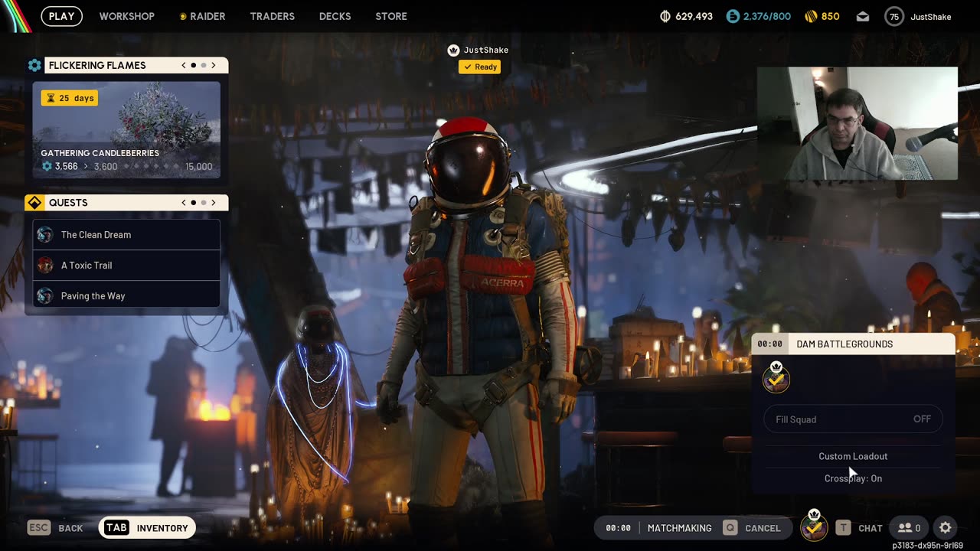This screenshot has width=980, height=551.
Task: Click the crown icon beside JustShake above character
Action: coord(453,50)
